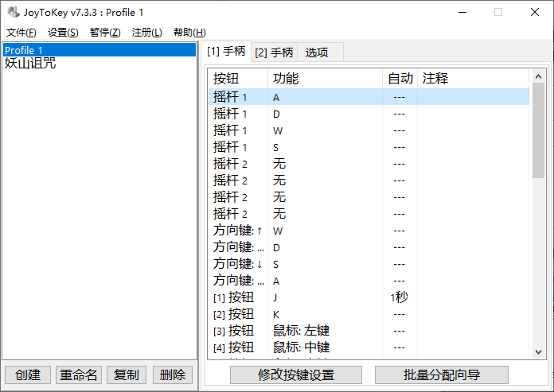The height and width of the screenshot is (392, 554).
Task: Open the 注册(L) menu
Action: [147, 33]
